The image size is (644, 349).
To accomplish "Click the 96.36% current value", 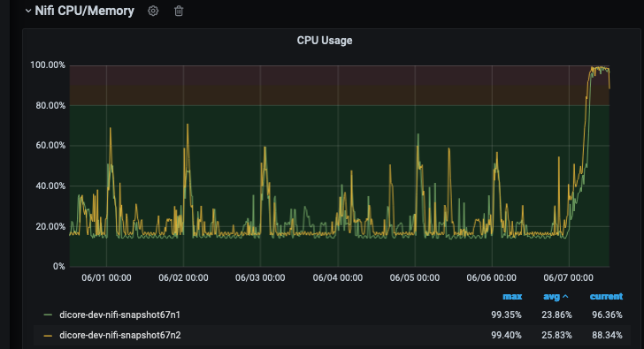I will click(x=607, y=315).
